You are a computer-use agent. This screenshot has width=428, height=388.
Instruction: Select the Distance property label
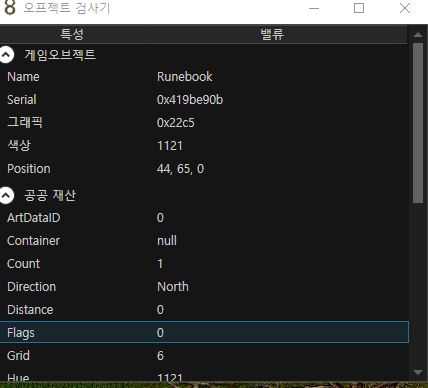point(30,310)
